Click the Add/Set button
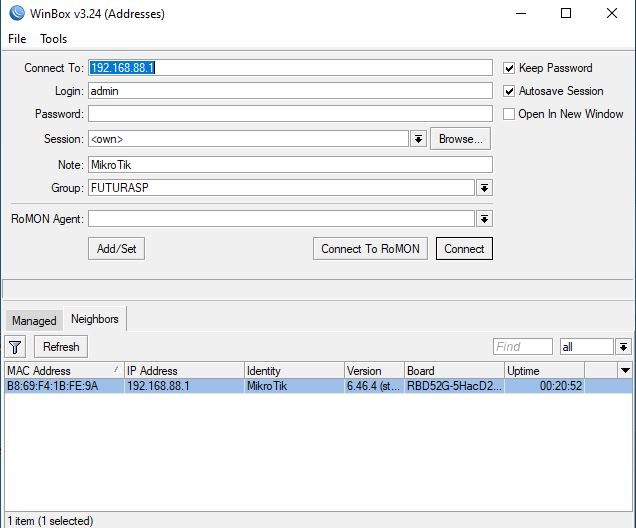Viewport: 636px width, 528px height. click(x=116, y=249)
